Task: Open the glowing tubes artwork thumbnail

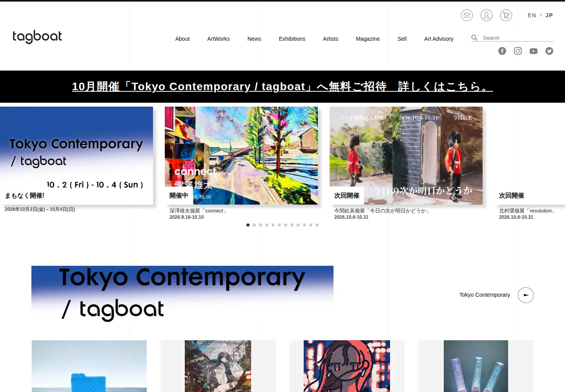Action: coord(476,366)
